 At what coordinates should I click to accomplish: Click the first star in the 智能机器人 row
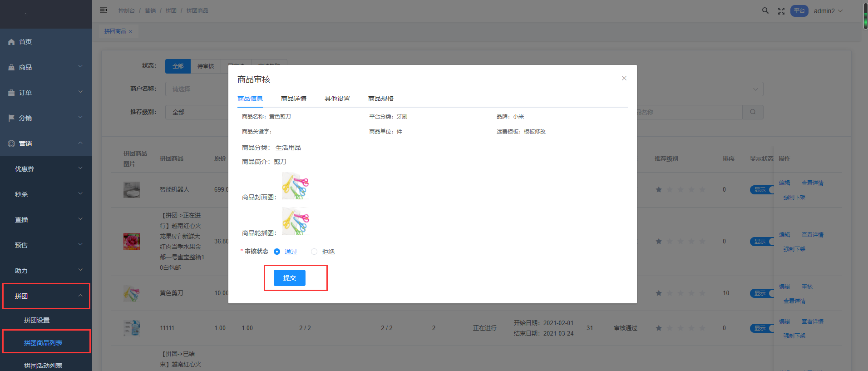click(659, 189)
